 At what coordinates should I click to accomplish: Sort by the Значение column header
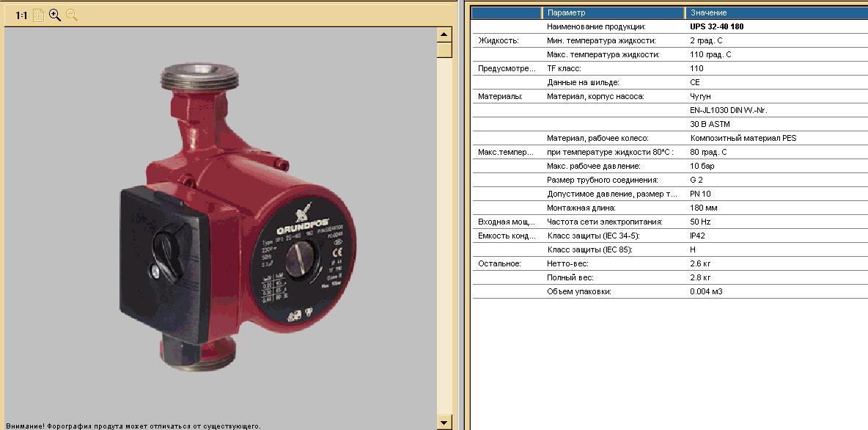[776, 12]
